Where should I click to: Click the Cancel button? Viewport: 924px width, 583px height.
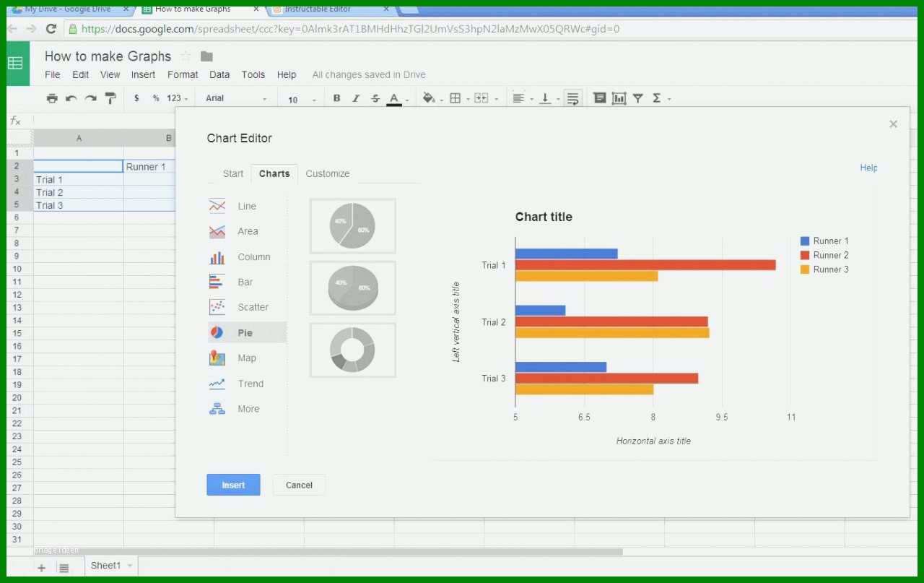299,485
